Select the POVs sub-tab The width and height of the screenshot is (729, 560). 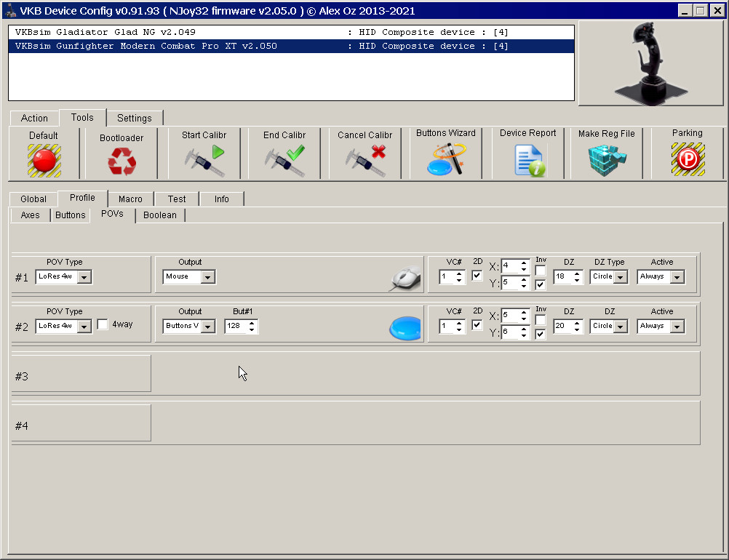pyautogui.click(x=112, y=214)
